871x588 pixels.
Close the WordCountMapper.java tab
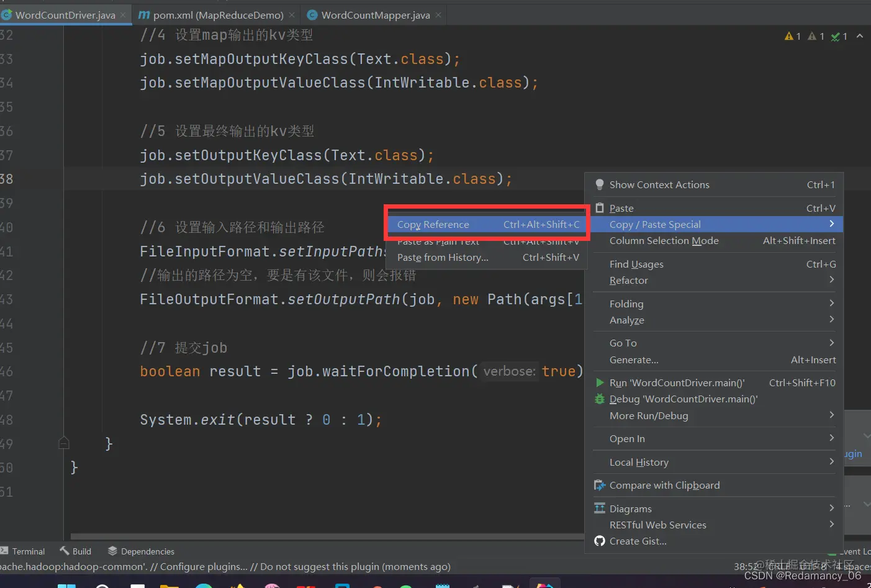438,15
